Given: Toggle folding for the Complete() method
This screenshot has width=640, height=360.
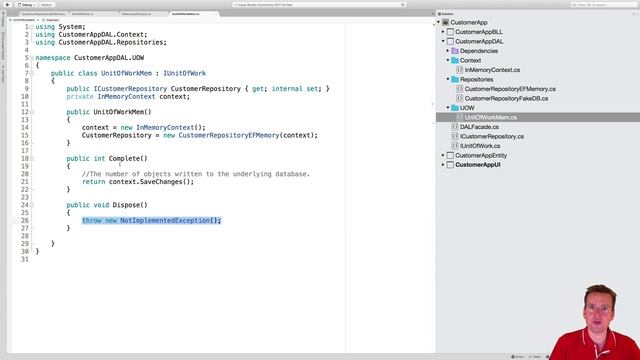Looking at the screenshot, I should click(x=32, y=158).
